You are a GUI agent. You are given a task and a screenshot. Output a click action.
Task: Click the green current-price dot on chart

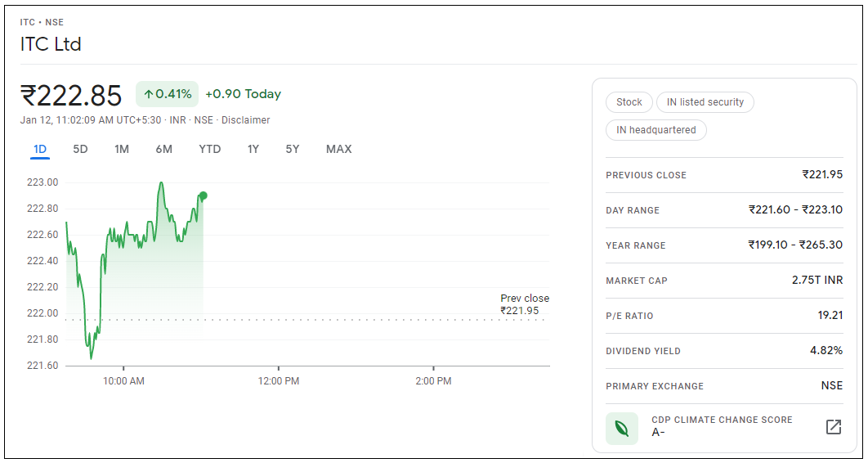203,196
